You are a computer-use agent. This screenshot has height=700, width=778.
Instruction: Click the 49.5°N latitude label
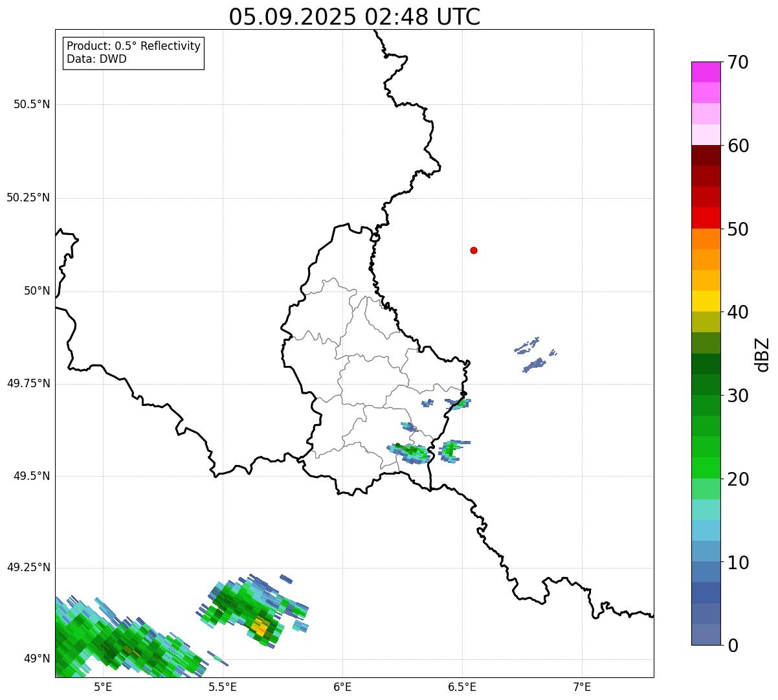click(x=32, y=476)
